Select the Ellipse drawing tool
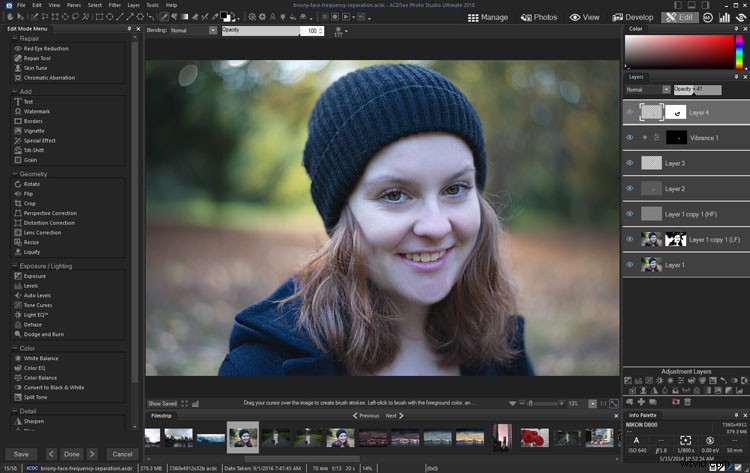Screen dimensions: 750x473 [x=110, y=17]
